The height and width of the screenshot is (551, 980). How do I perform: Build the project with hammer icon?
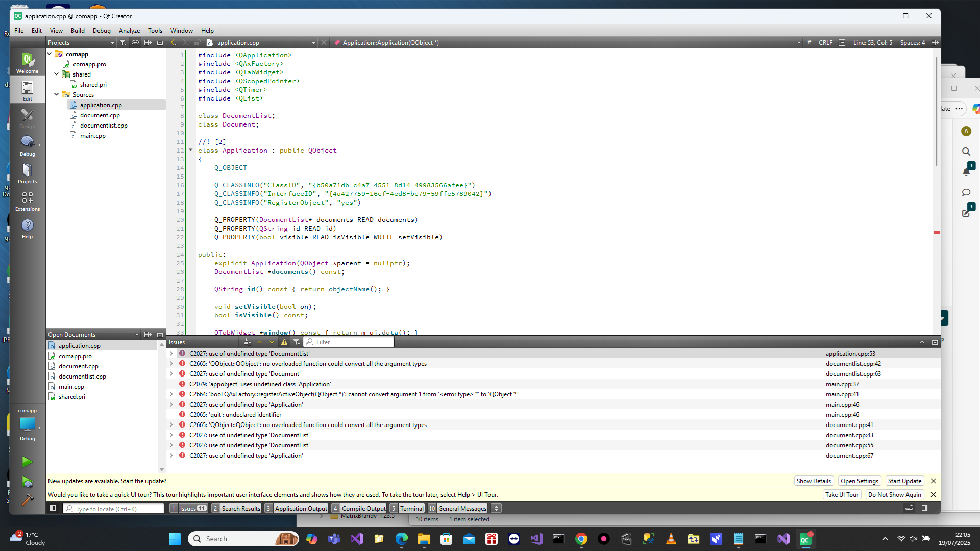click(28, 500)
